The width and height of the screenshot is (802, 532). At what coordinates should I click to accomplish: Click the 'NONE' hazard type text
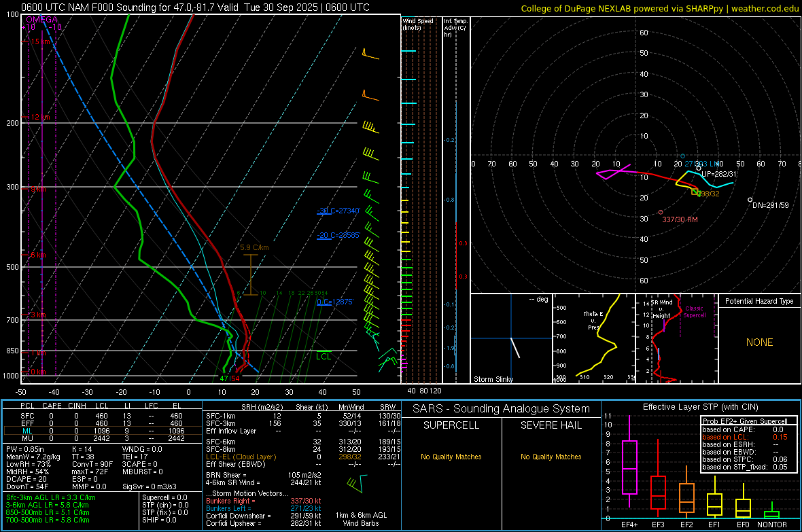(759, 342)
